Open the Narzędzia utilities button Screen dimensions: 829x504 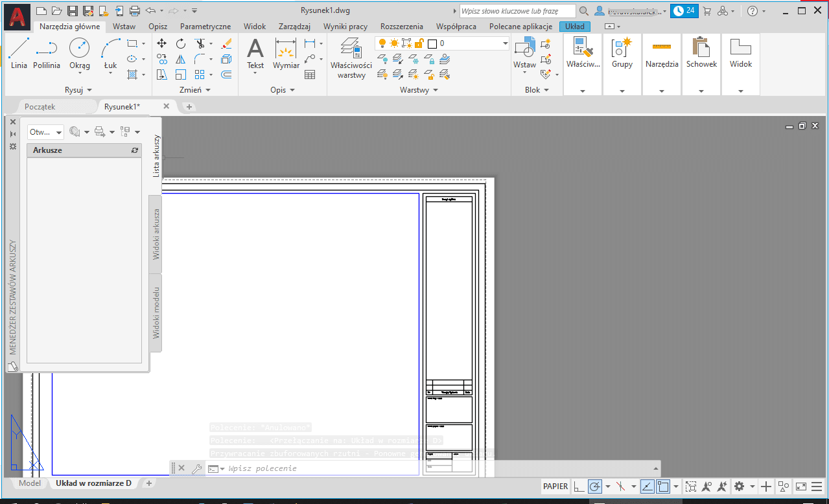(x=662, y=53)
